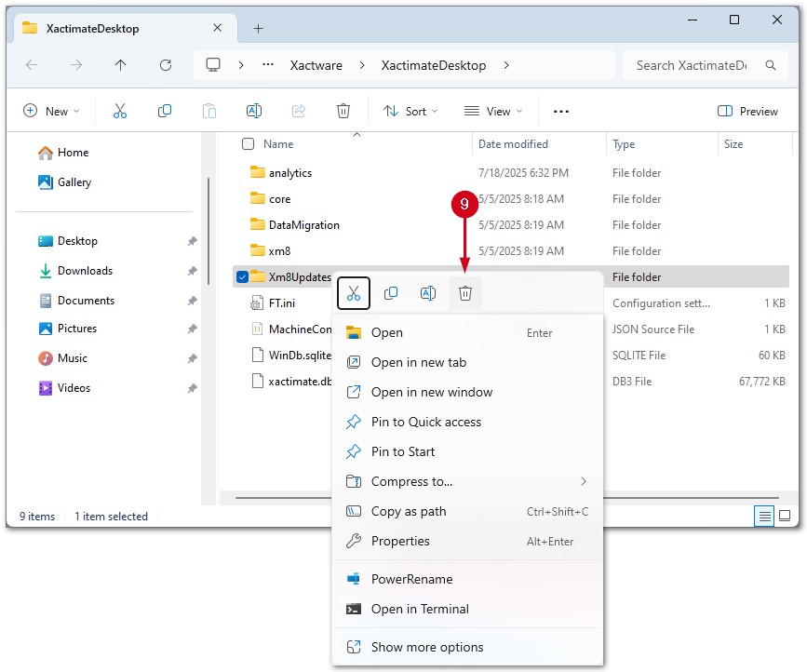Select Pin to Quick access
The image size is (807, 672).
tap(468, 423)
